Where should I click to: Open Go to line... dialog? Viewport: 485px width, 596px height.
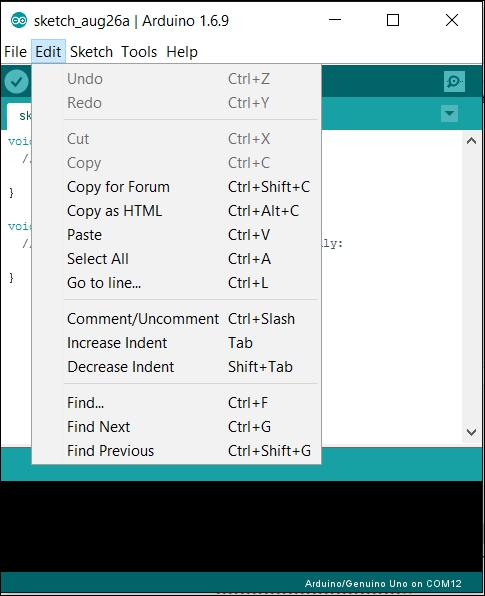click(176, 283)
